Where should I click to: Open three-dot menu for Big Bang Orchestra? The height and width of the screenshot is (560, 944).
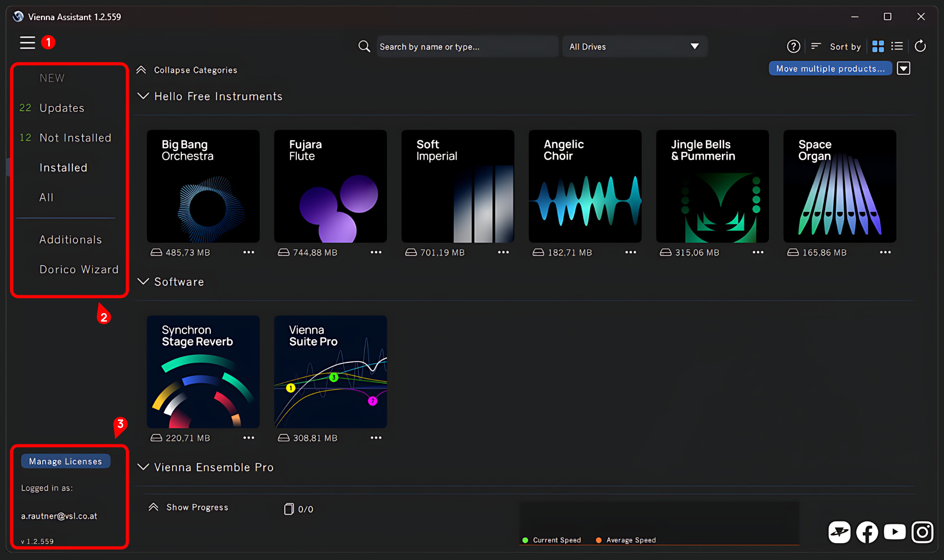(248, 252)
